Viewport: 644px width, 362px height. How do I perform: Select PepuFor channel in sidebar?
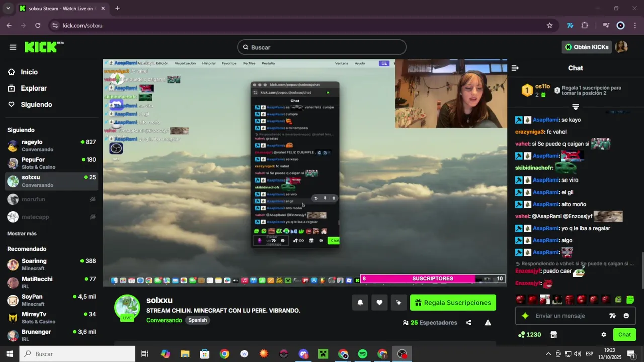51,163
